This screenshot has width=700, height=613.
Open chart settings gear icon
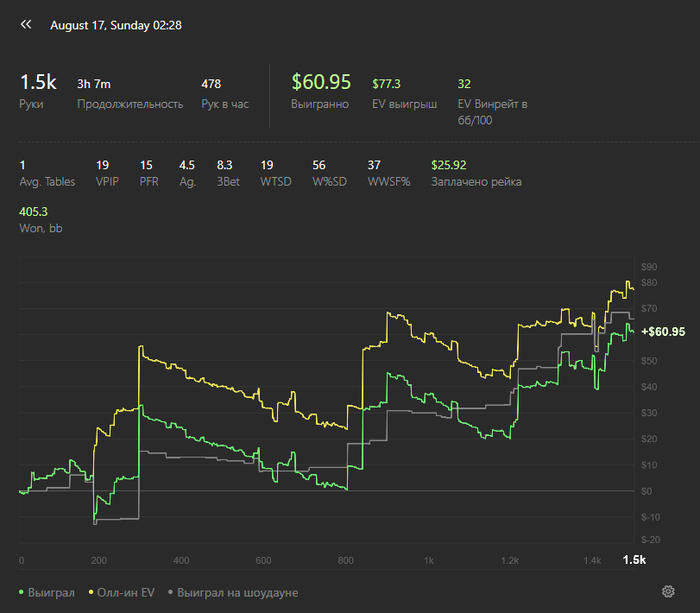click(x=668, y=592)
